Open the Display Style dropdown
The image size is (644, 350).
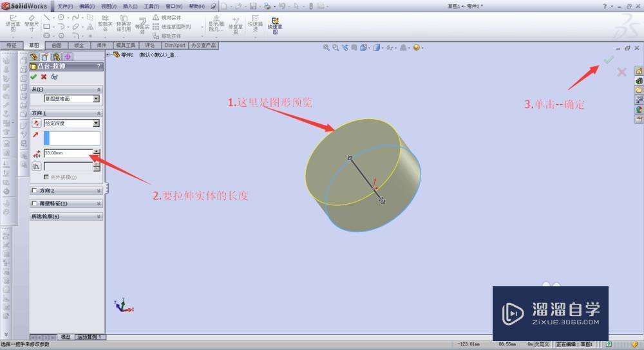point(378,48)
